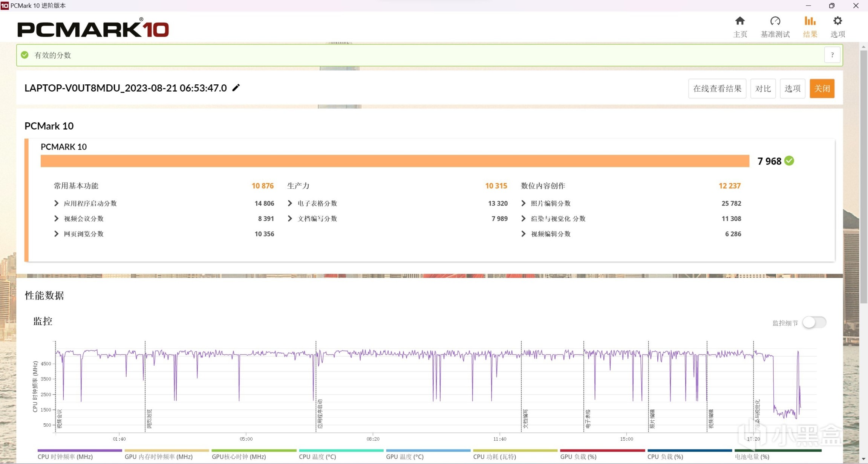Image resolution: width=868 pixels, height=464 pixels.
Task: Go to the 主页 home icon
Action: [739, 21]
